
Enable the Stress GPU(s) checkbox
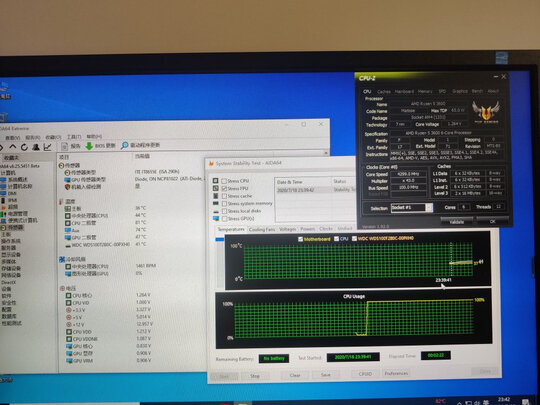224,219
